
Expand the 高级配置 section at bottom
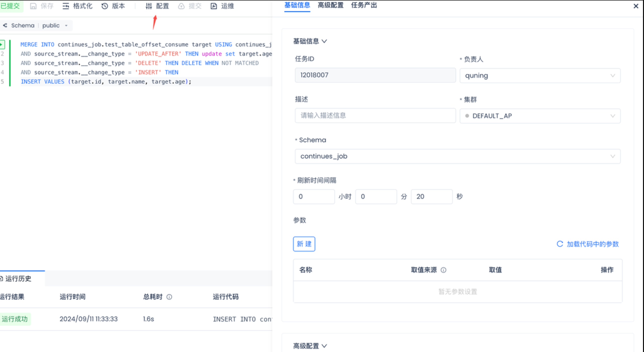click(x=310, y=346)
